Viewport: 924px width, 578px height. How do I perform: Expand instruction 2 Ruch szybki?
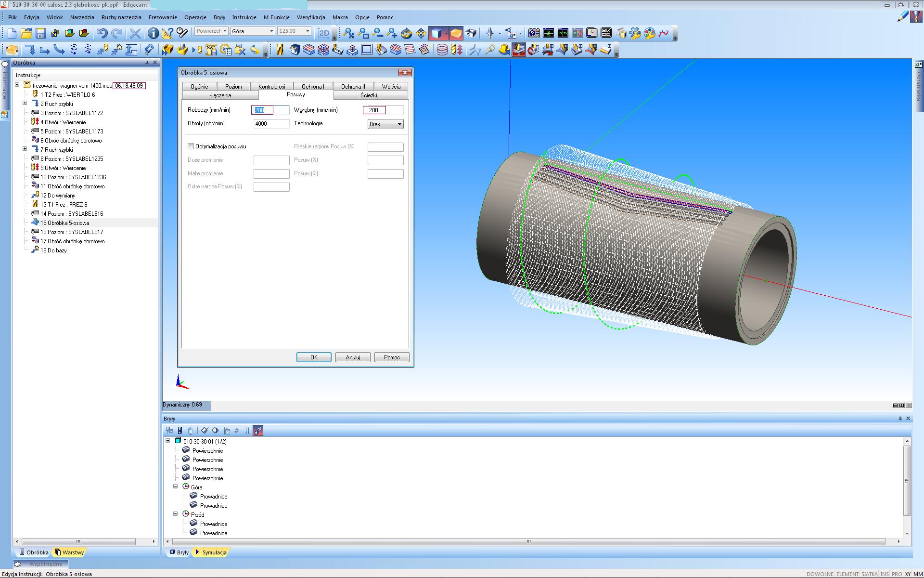click(x=25, y=103)
